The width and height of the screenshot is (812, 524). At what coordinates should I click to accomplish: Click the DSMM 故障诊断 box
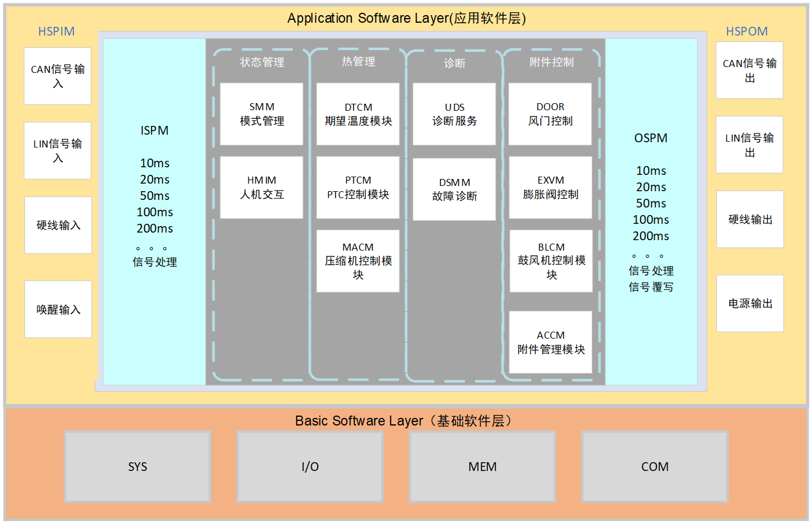[x=454, y=189]
